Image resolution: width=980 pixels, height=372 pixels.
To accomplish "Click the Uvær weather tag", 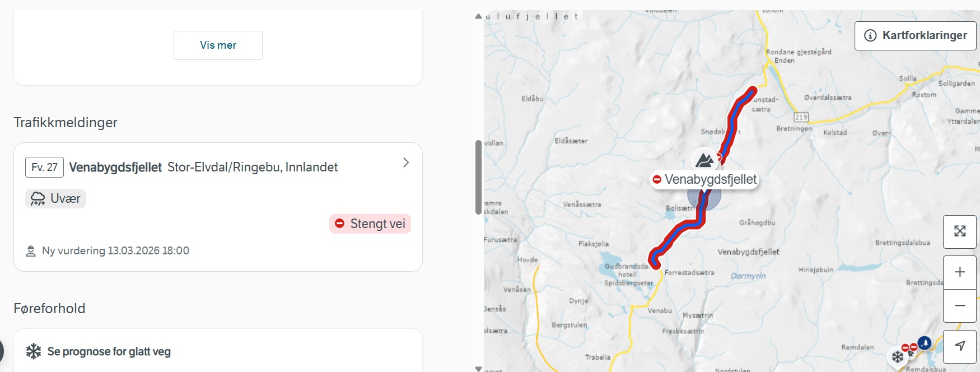I will click(55, 198).
